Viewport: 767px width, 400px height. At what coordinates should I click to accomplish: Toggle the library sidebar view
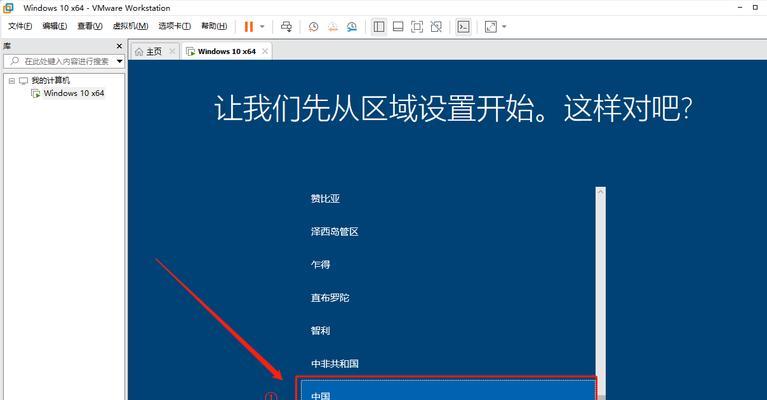click(x=379, y=26)
